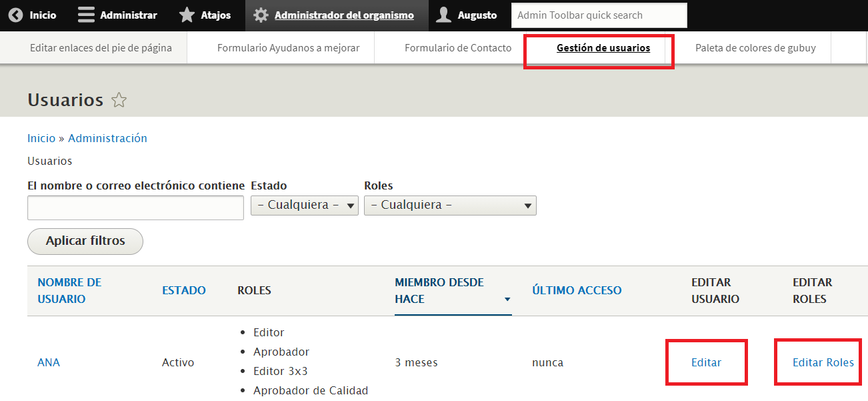Viewport: 868px width, 401px height.
Task: Click the Augusto user profile icon
Action: [x=444, y=15]
